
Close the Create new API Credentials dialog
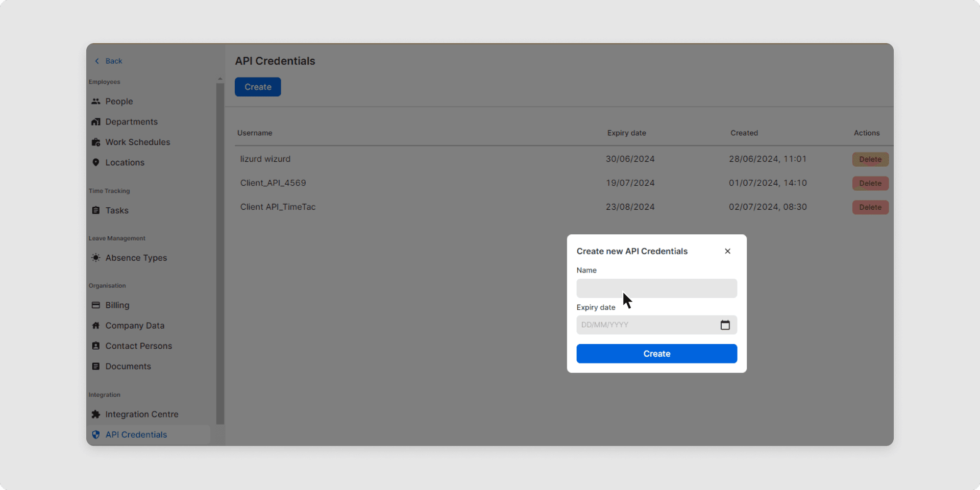click(727, 251)
